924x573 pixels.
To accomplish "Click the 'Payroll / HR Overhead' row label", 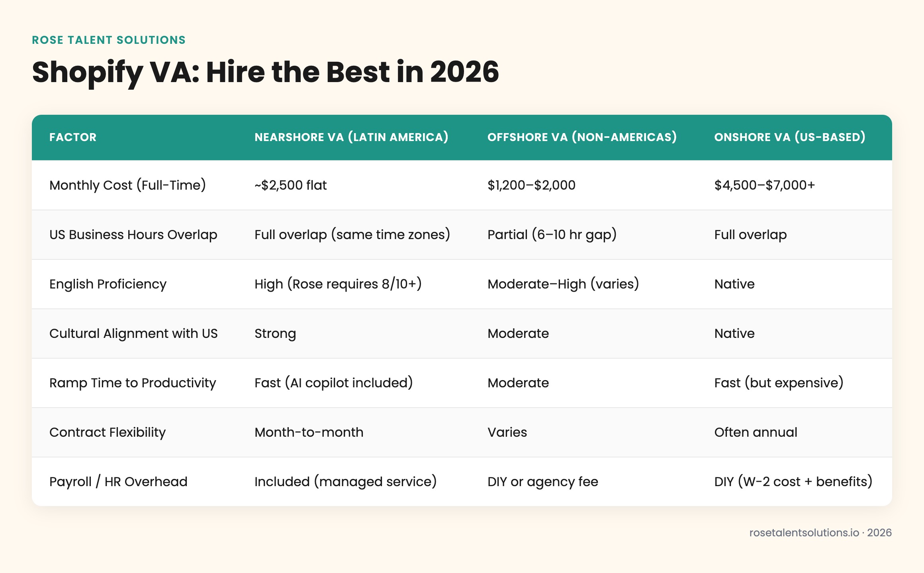I will pos(118,482).
